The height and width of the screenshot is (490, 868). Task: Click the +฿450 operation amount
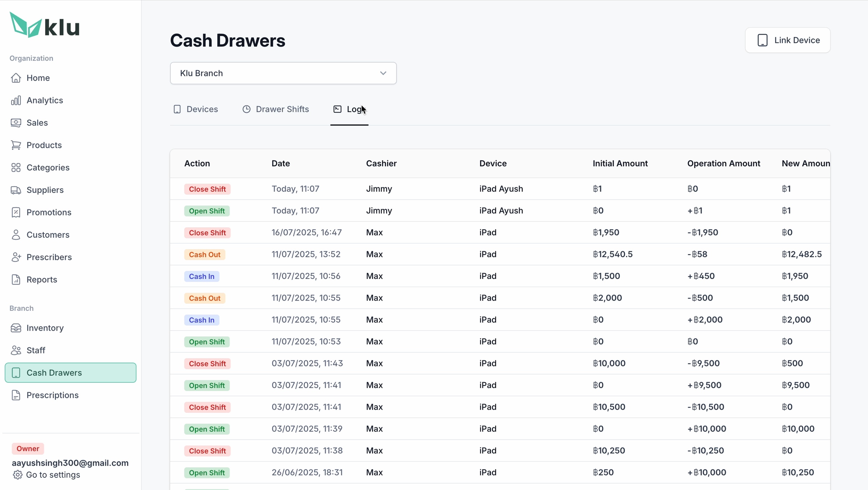click(701, 276)
